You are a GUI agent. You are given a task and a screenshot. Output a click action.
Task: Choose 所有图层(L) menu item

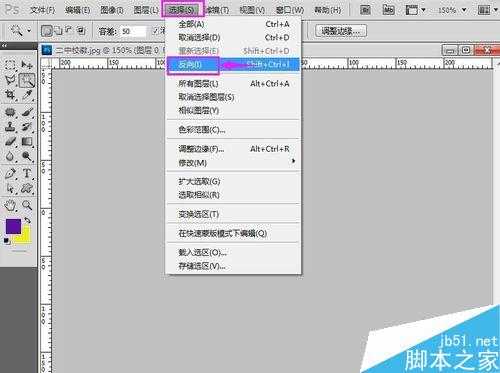[x=233, y=83]
